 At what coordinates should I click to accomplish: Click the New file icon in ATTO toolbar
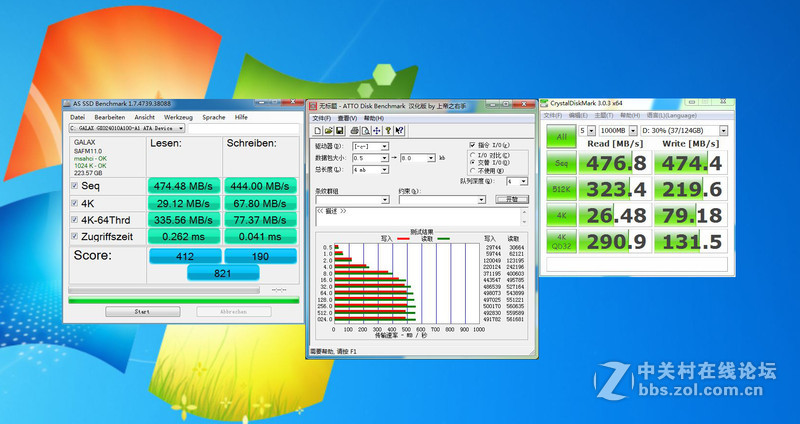pyautogui.click(x=317, y=130)
